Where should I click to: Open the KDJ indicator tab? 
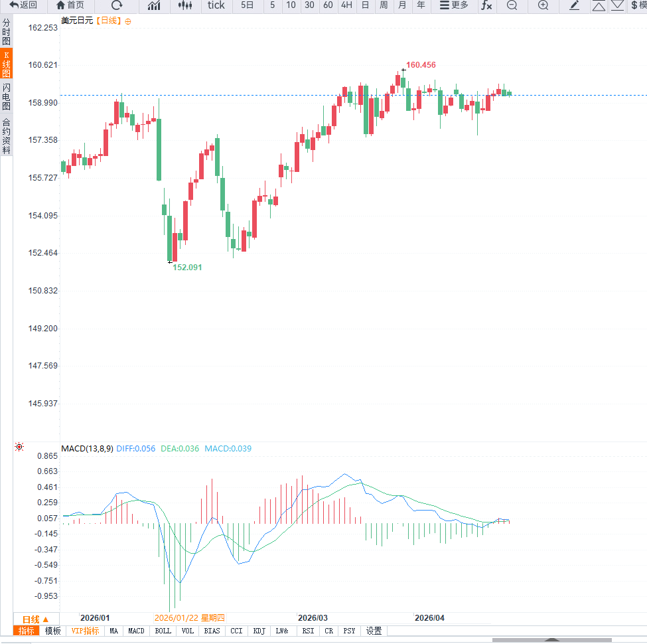pos(259,631)
